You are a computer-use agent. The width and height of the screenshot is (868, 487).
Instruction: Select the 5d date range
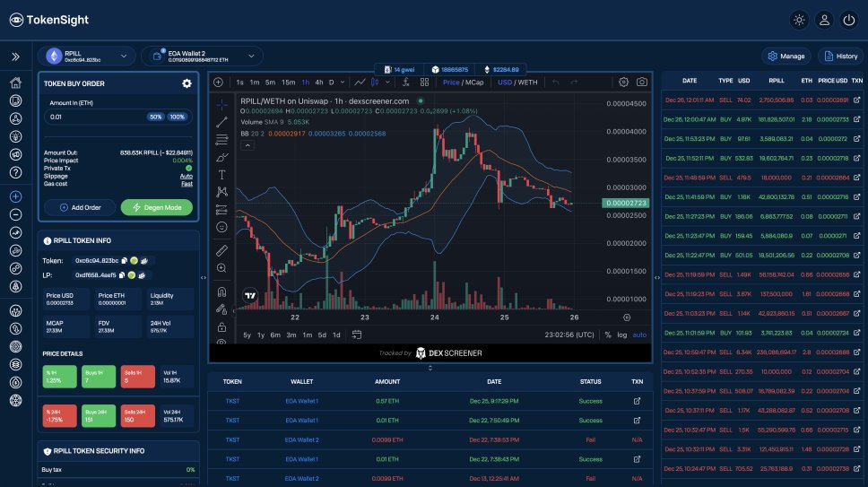coord(322,335)
